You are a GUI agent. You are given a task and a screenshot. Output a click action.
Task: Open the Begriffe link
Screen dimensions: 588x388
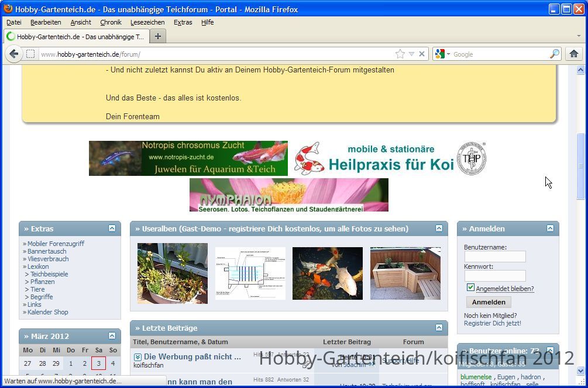click(x=42, y=297)
